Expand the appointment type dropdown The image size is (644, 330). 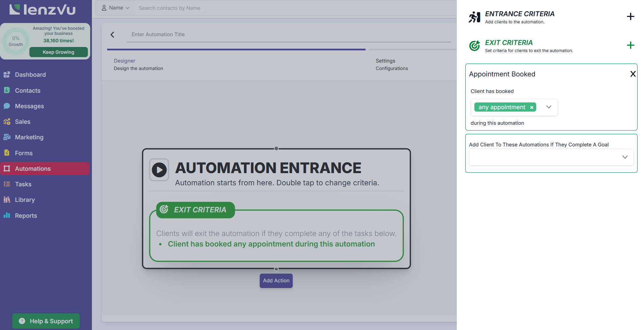[549, 107]
